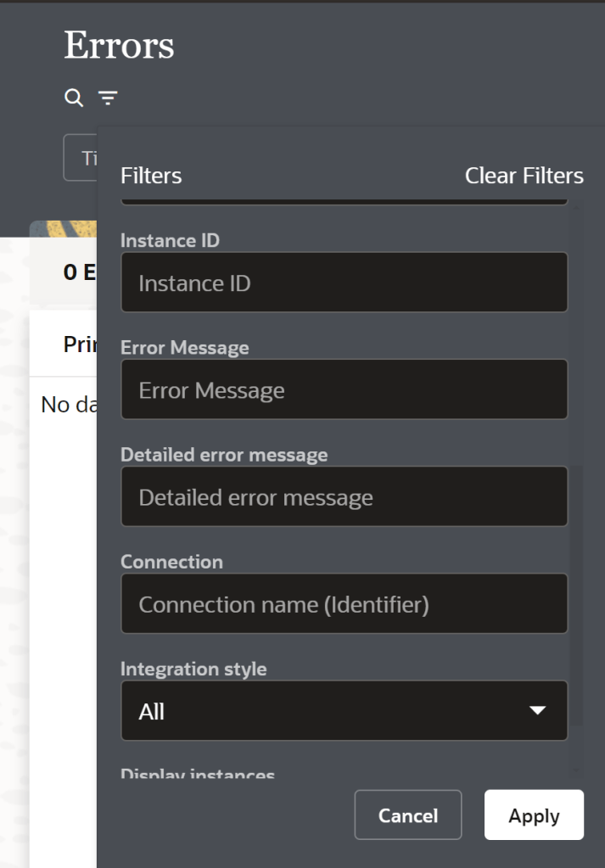Click the Display instances label

tap(198, 775)
